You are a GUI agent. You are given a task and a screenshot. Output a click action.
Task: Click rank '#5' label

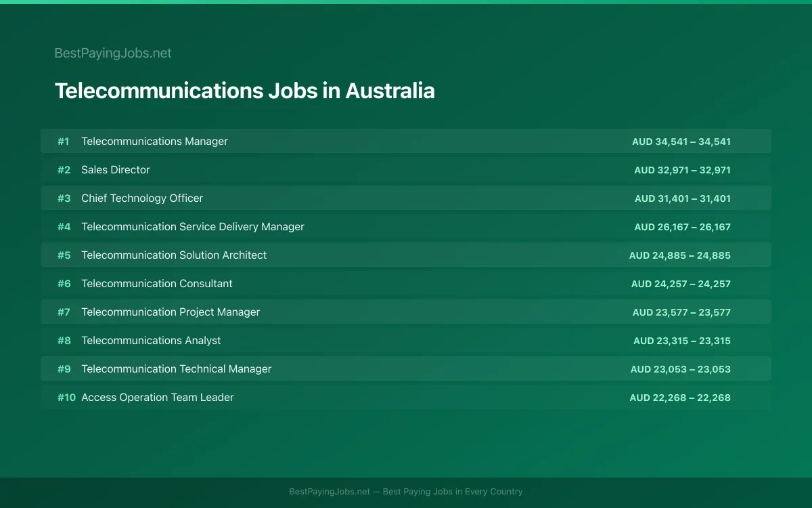point(64,255)
